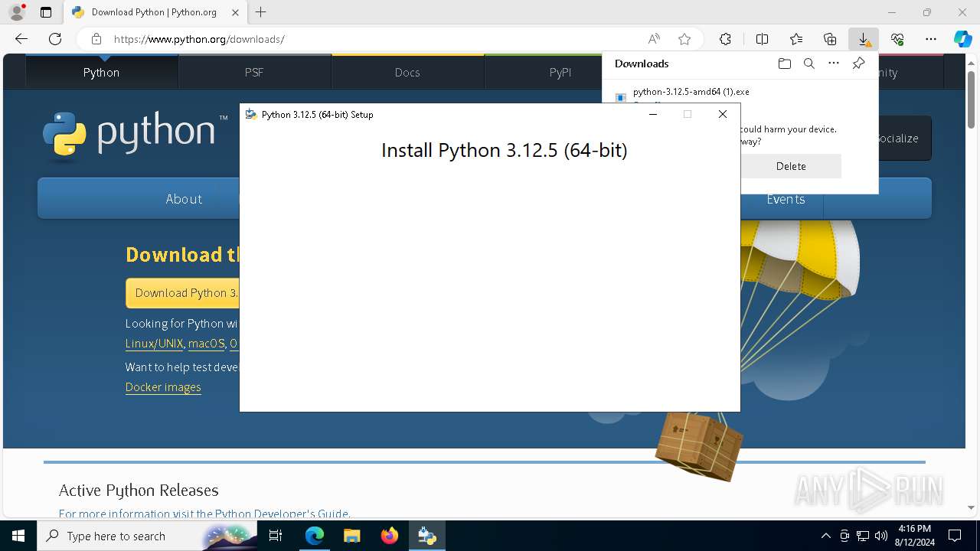Open the Copilot sidebar icon
The width and height of the screenshot is (980, 551).
[963, 39]
